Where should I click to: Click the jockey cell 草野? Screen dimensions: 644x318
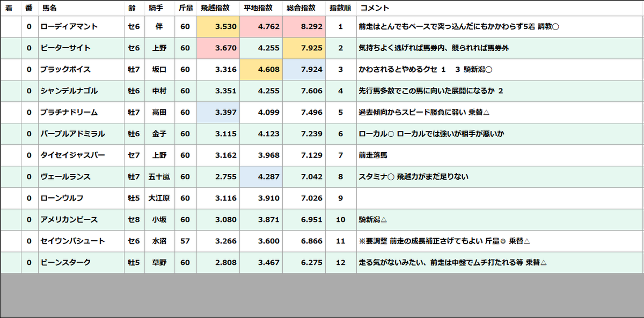[159, 263]
